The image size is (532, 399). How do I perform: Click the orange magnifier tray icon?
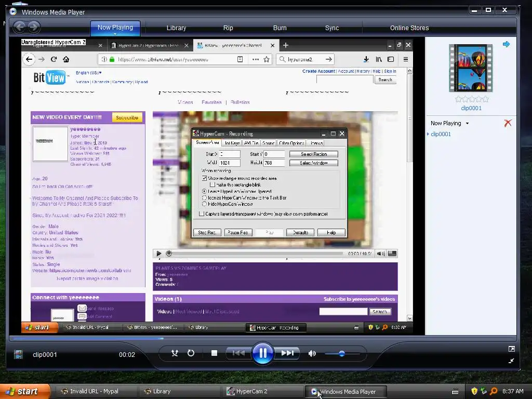(494, 391)
